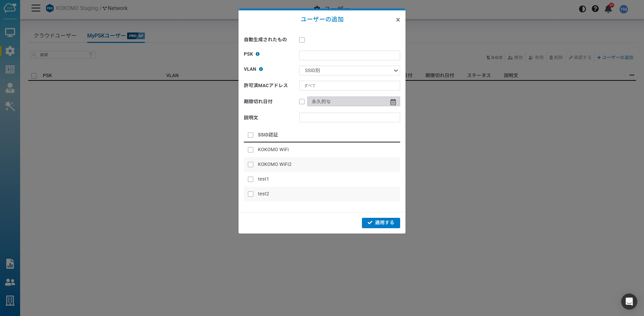Open the help question mark icon

(x=595, y=9)
